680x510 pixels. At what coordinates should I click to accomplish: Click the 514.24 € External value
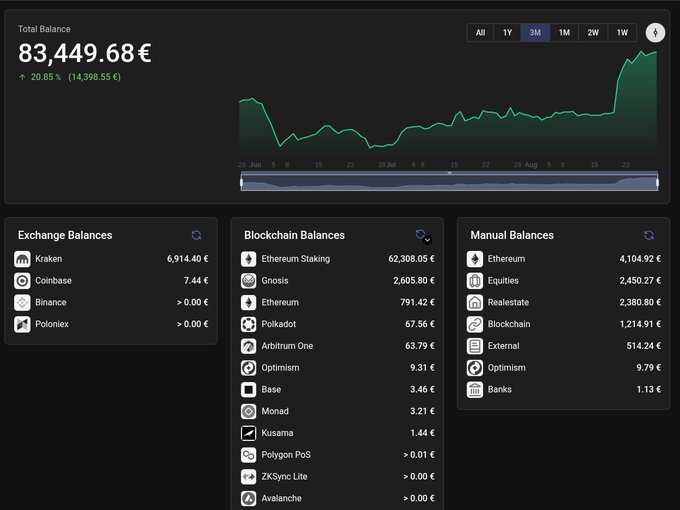point(644,346)
